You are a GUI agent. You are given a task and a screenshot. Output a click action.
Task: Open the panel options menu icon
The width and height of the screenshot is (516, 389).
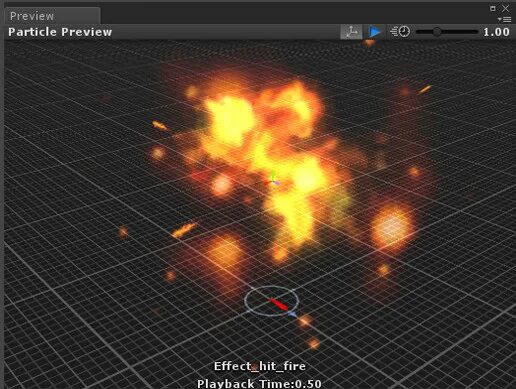tap(505, 19)
